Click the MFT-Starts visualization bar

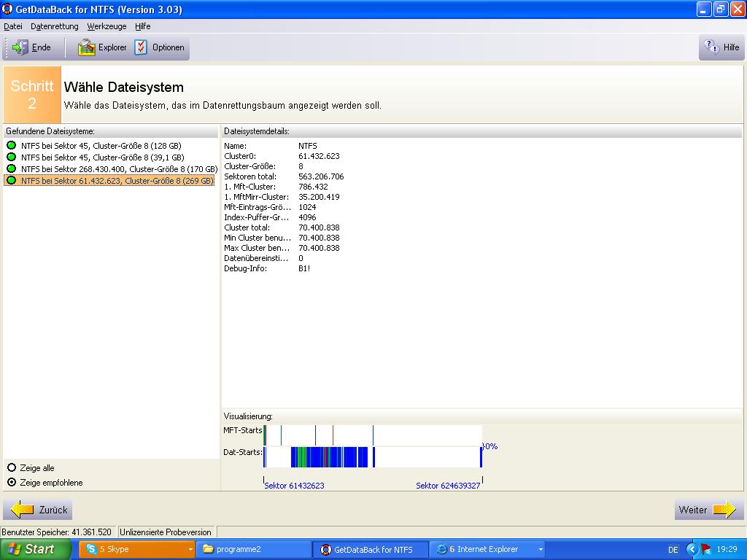tap(373, 435)
